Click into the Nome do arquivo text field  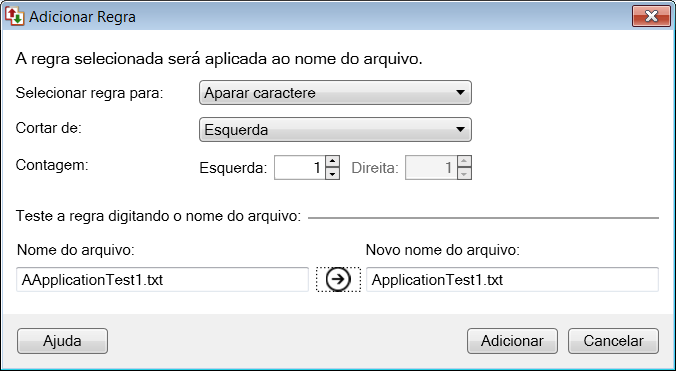(163, 280)
